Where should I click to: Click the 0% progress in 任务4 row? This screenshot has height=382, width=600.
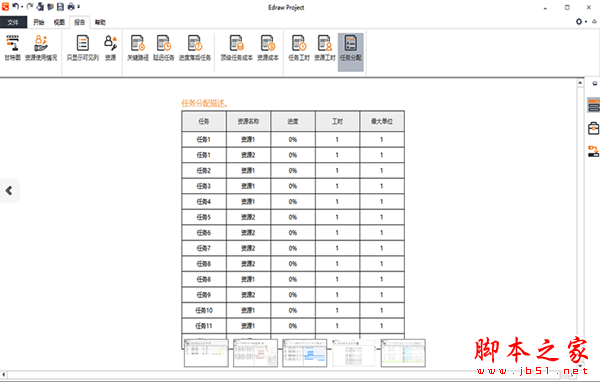point(293,202)
